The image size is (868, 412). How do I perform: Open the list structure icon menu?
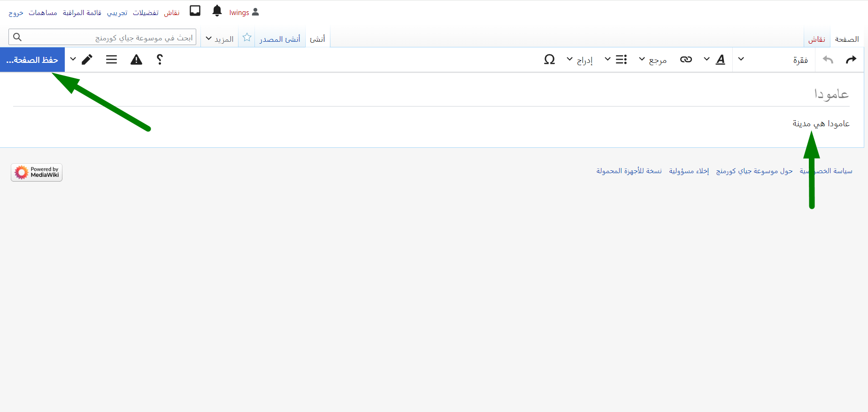click(x=615, y=60)
